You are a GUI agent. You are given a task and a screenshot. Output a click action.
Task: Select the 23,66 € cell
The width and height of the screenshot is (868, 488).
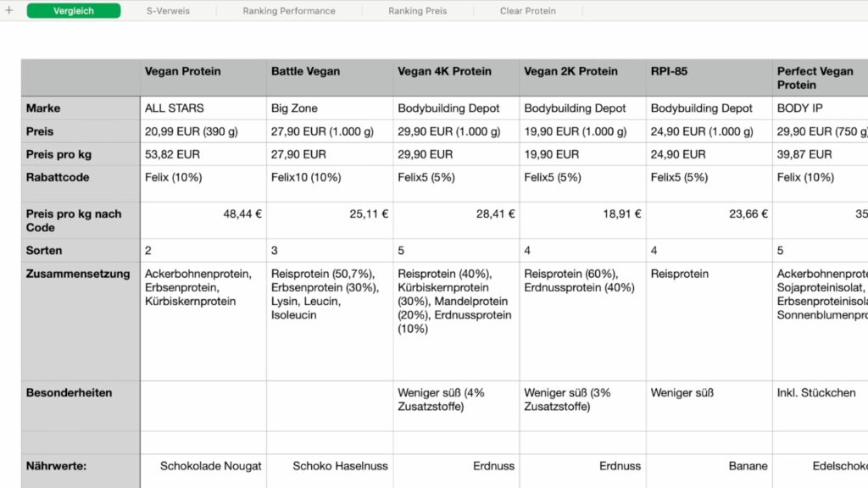pyautogui.click(x=709, y=221)
